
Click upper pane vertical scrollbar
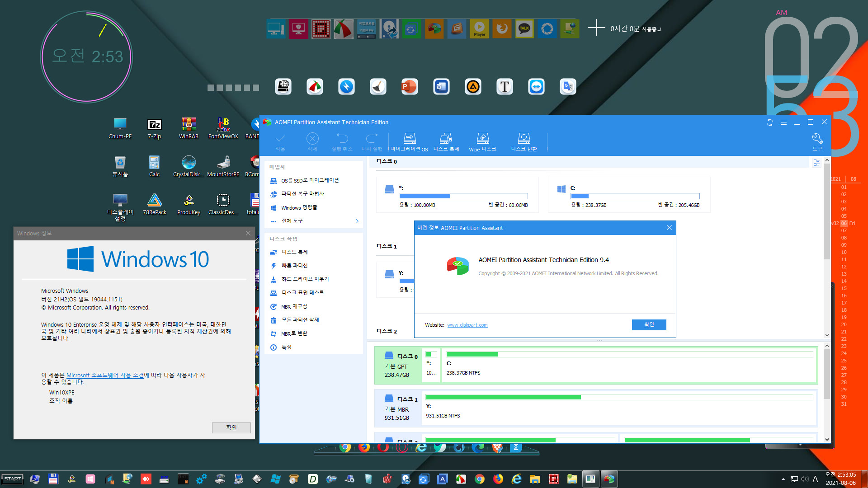click(x=827, y=212)
